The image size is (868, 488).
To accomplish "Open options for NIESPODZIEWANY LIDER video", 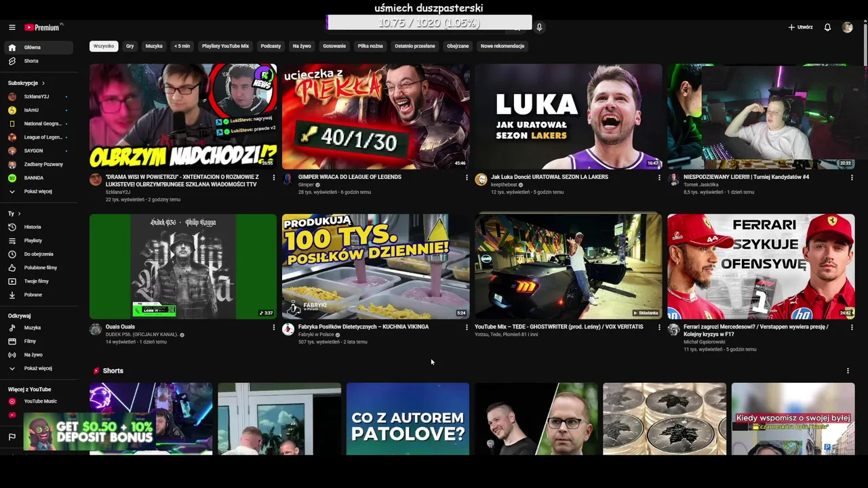I will pyautogui.click(x=852, y=178).
